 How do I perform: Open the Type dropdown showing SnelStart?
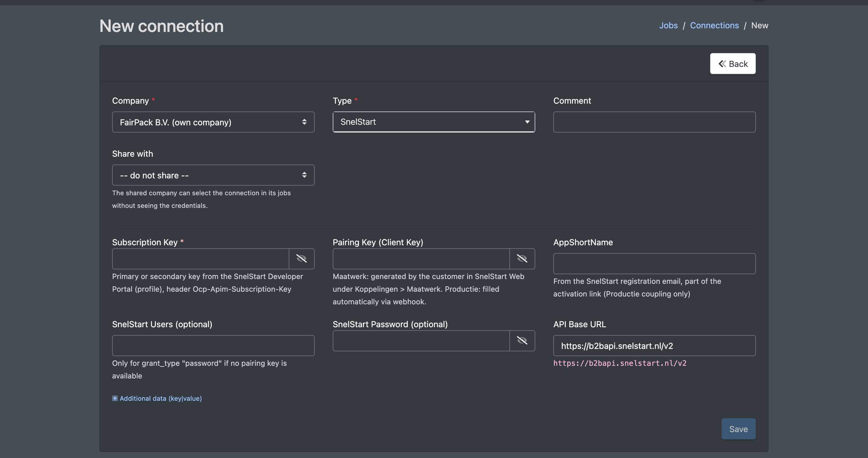(434, 122)
